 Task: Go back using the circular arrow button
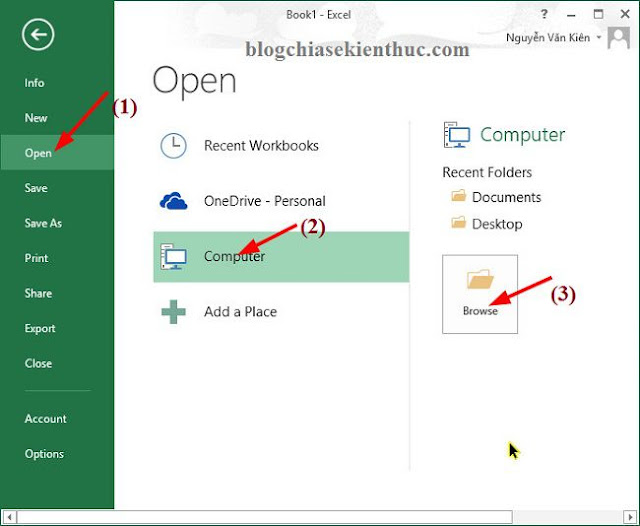click(x=38, y=35)
